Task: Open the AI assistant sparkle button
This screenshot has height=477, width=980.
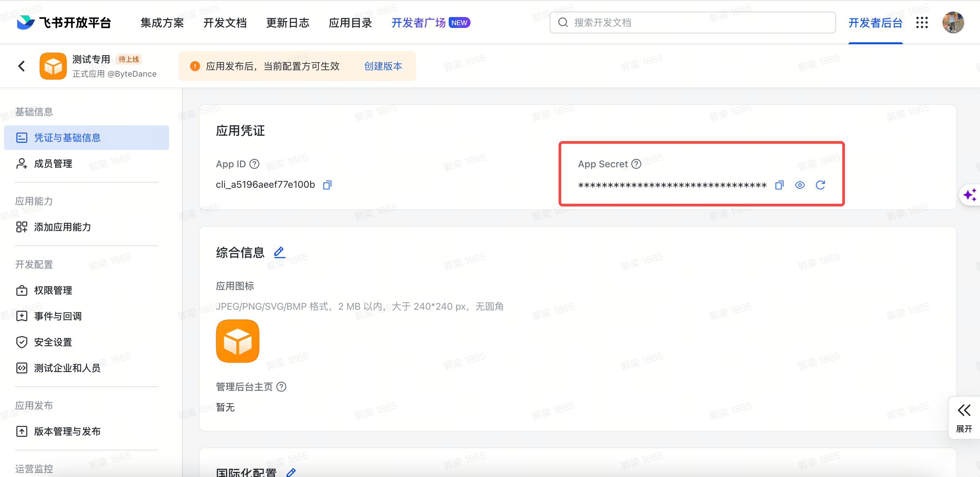Action: [969, 195]
